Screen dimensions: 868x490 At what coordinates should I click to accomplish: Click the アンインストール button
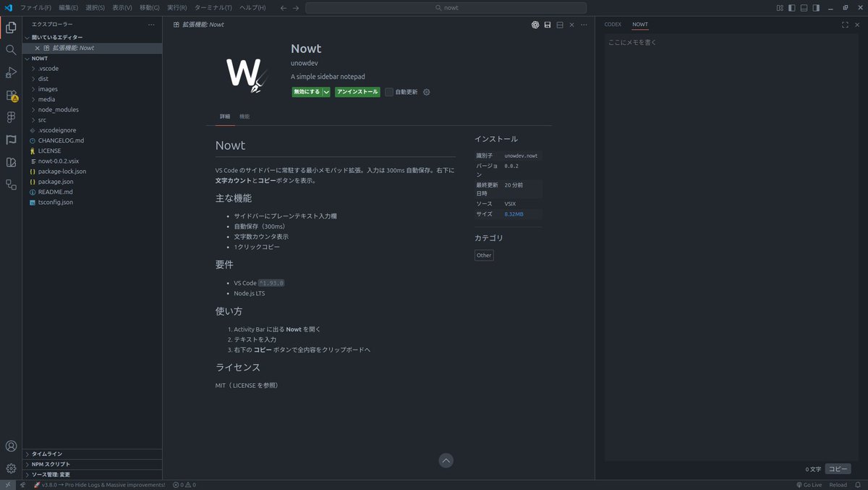point(357,92)
